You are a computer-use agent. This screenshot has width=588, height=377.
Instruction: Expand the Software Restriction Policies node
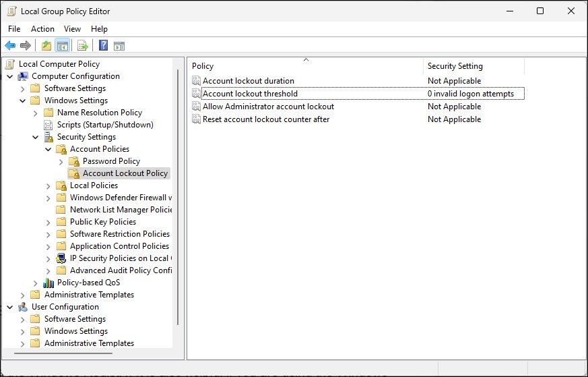(48, 234)
